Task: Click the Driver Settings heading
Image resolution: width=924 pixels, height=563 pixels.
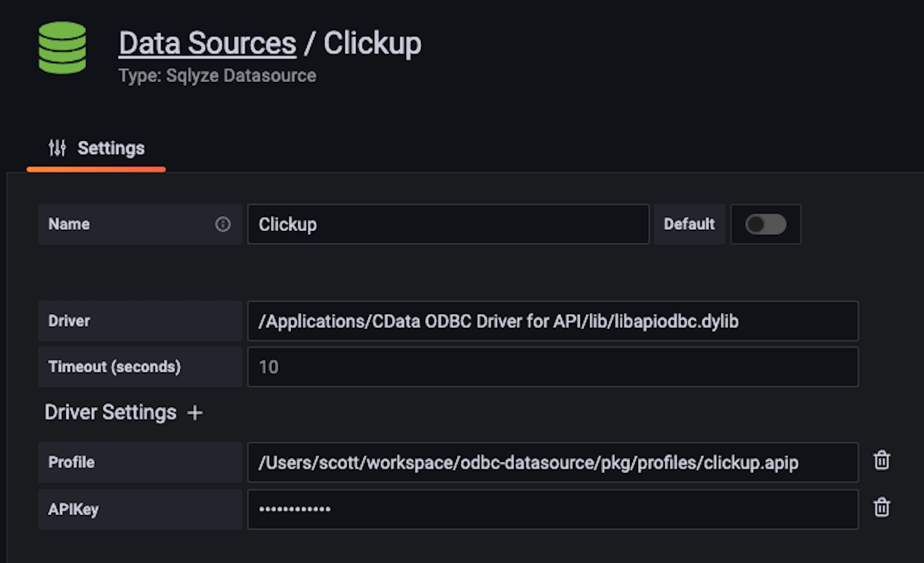Action: pyautogui.click(x=110, y=413)
